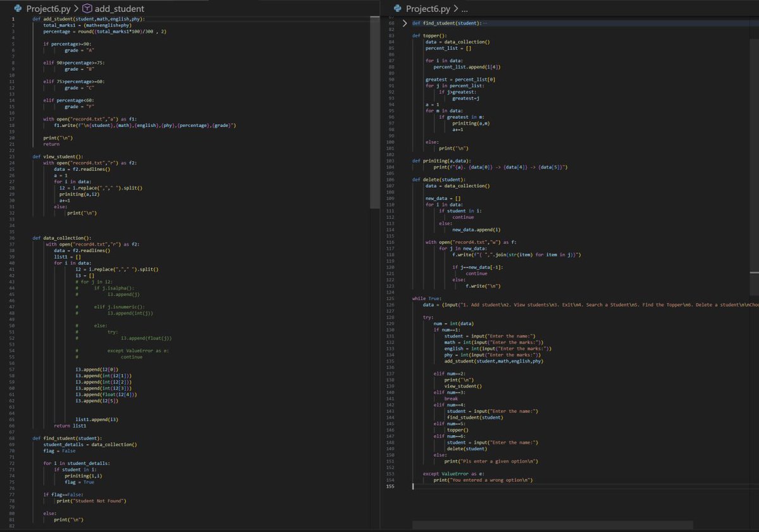
Task: Click the 'while True:' line
Action: [x=428, y=299]
